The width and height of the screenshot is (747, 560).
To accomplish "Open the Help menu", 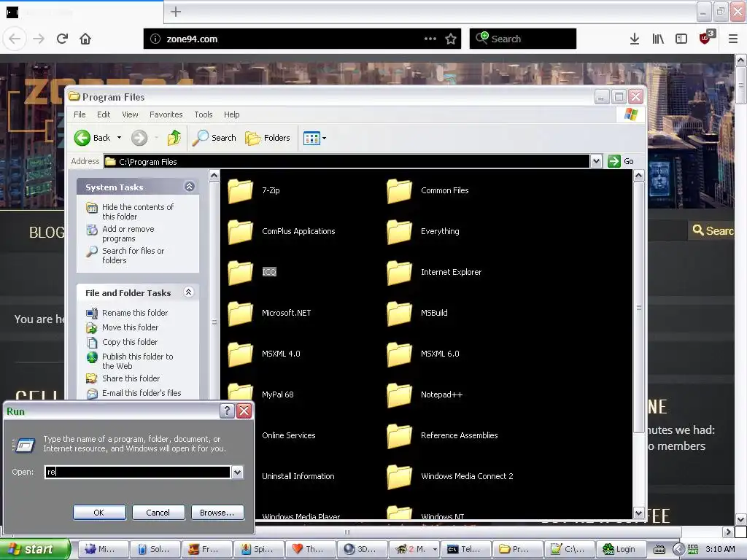I will pyautogui.click(x=231, y=114).
